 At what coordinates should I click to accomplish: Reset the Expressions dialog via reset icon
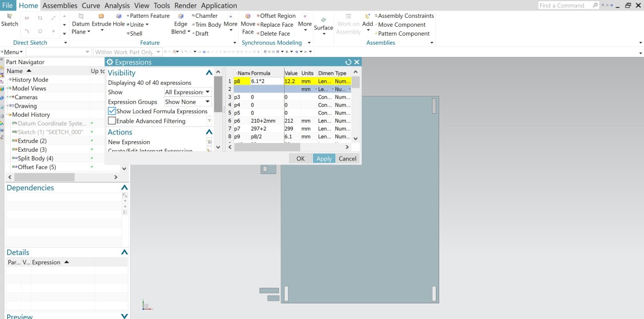(x=348, y=62)
